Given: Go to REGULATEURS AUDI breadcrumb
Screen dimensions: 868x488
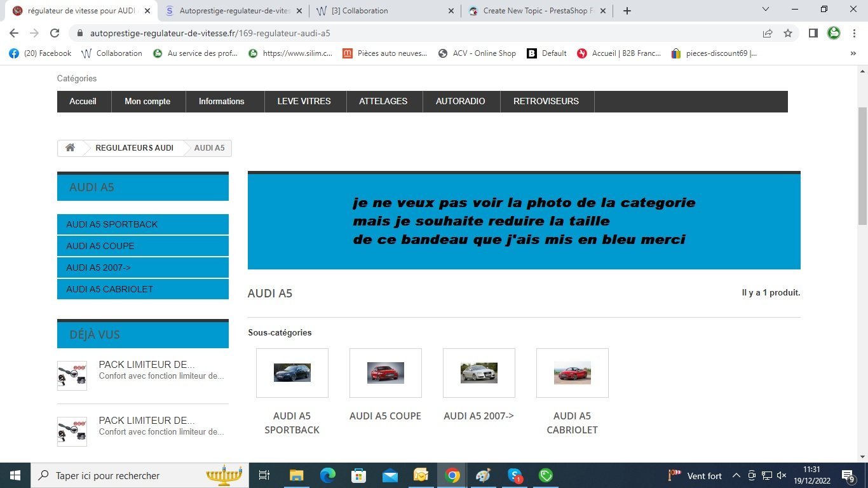Looking at the screenshot, I should tap(134, 148).
